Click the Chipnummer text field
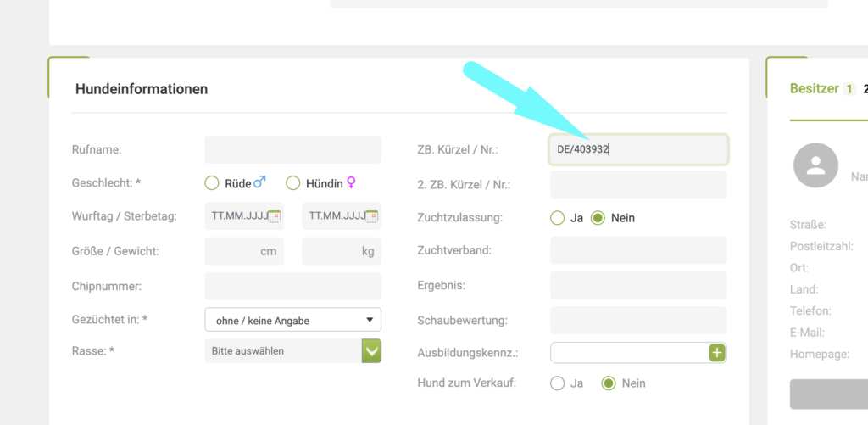The width and height of the screenshot is (868, 425). pos(292,286)
